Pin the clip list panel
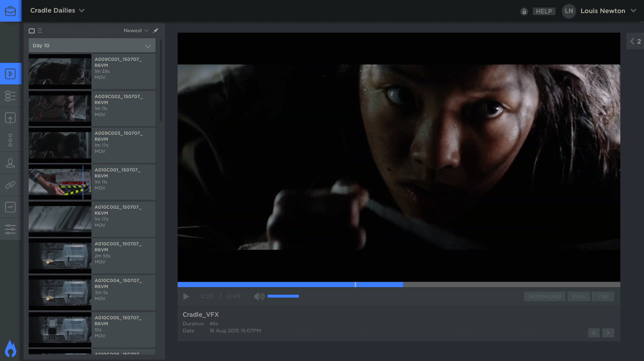This screenshot has width=644, height=361. 155,31
